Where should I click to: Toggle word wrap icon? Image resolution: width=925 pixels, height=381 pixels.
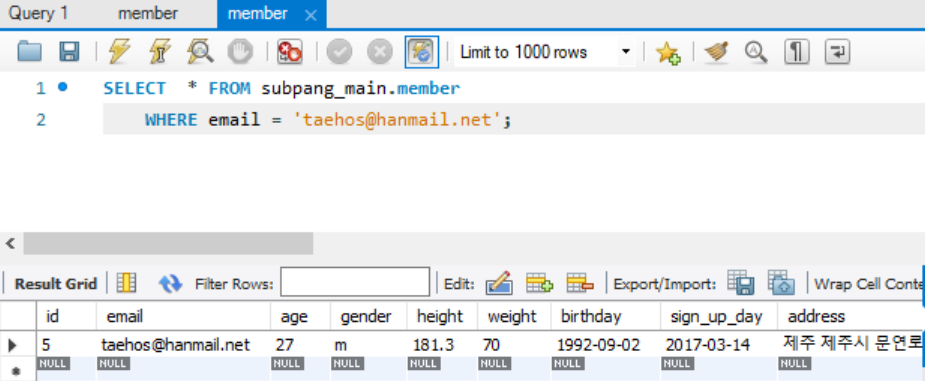pos(837,52)
